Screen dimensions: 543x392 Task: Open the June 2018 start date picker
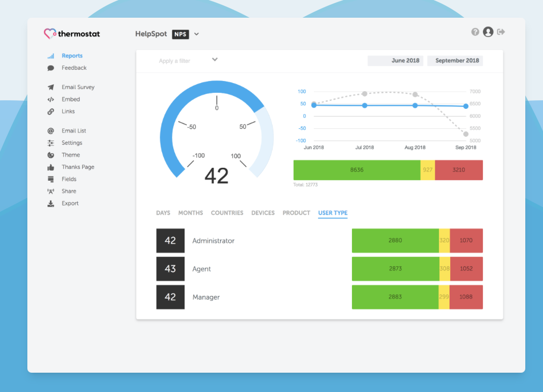click(395, 61)
